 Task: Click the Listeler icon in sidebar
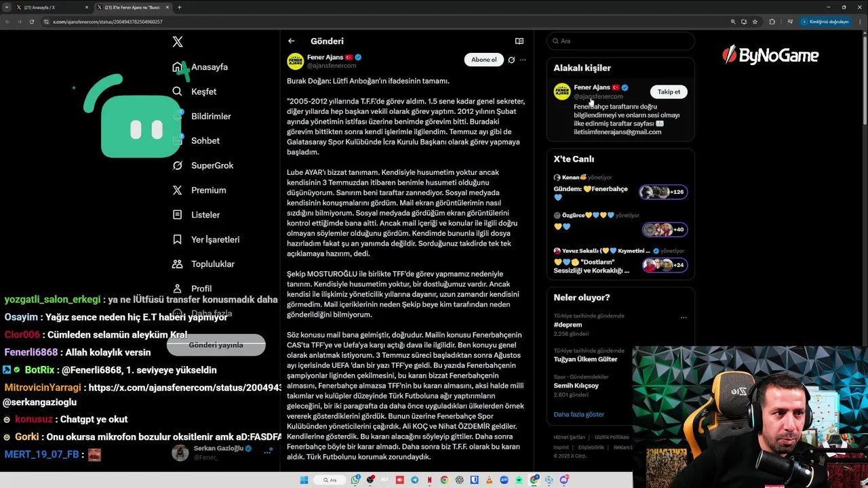177,215
